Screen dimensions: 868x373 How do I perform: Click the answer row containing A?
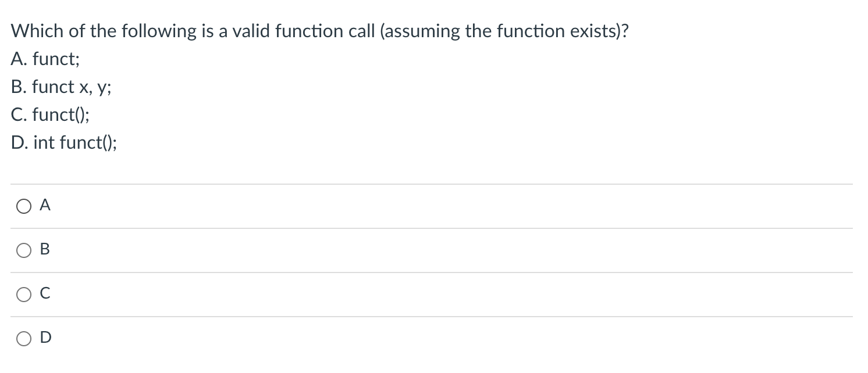233,205
